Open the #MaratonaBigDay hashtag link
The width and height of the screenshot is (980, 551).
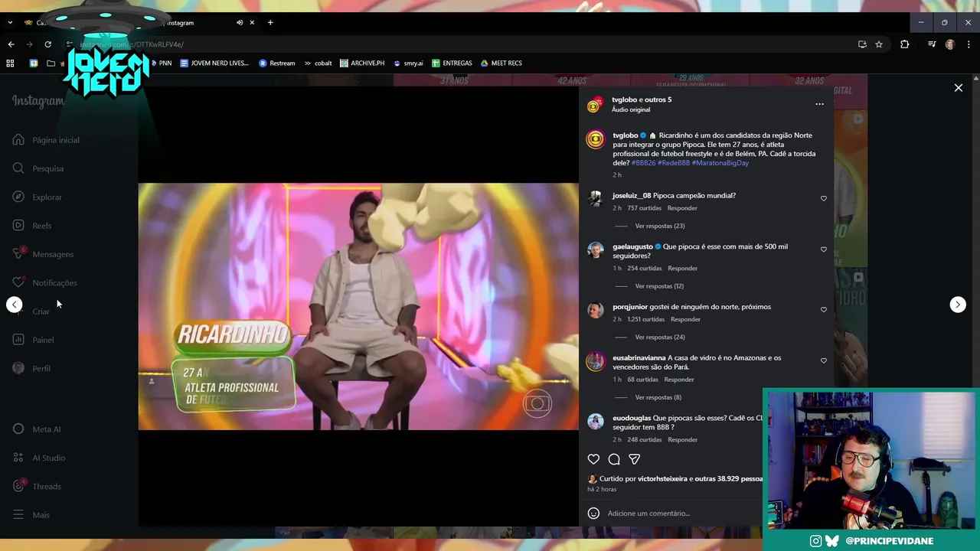tap(720, 163)
